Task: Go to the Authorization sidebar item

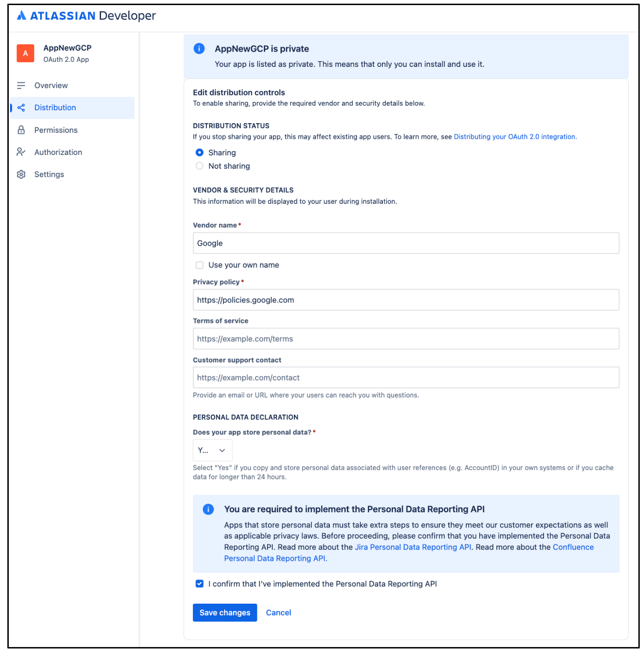Action: point(58,152)
